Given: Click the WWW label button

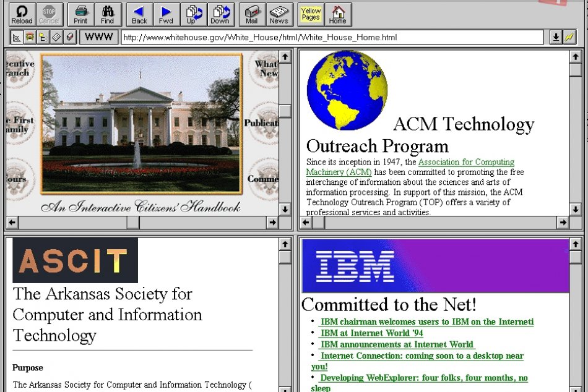Looking at the screenshot, I should tap(98, 37).
